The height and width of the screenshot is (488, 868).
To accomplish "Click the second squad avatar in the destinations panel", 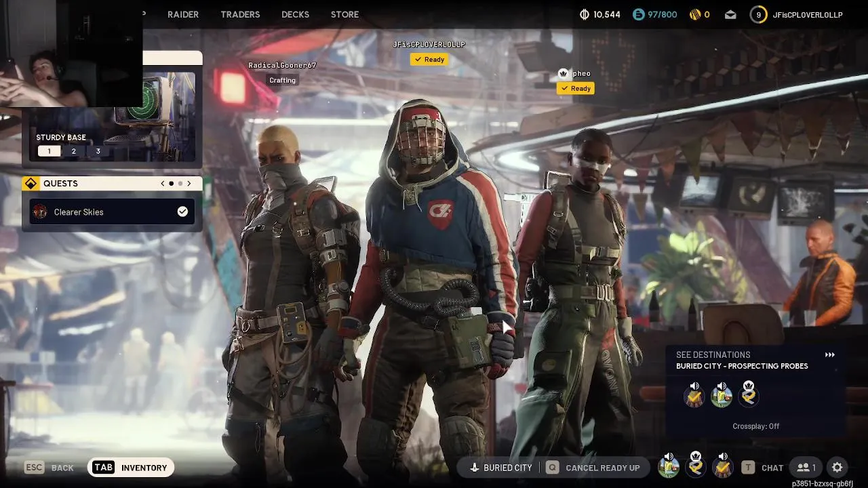I will (x=722, y=397).
